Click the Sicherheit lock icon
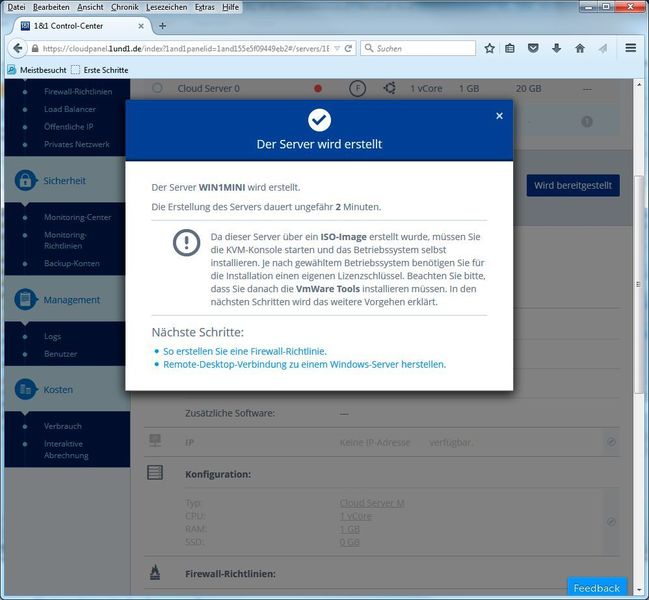 point(25,180)
